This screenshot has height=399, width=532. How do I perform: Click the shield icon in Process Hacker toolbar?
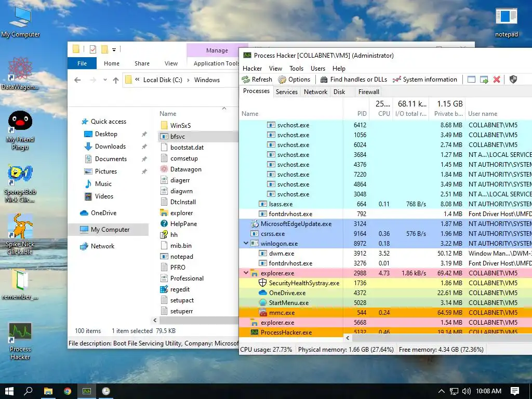tap(513, 79)
